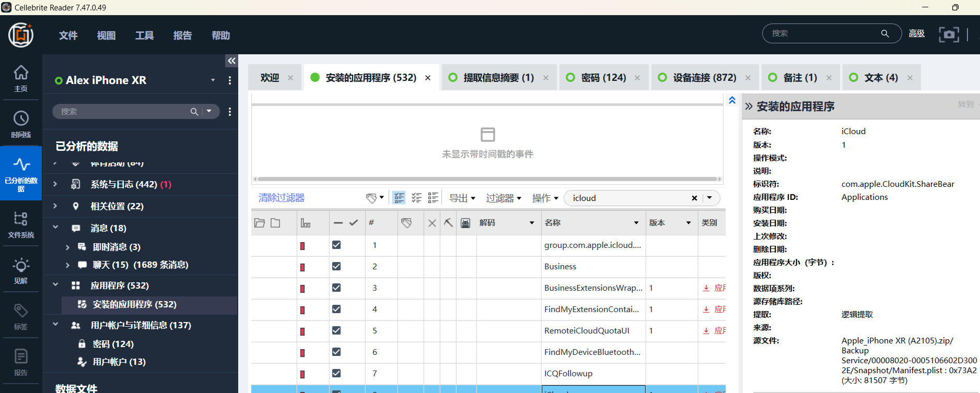Click the 高级 advanced search button
The width and height of the screenshot is (980, 393).
[917, 33]
